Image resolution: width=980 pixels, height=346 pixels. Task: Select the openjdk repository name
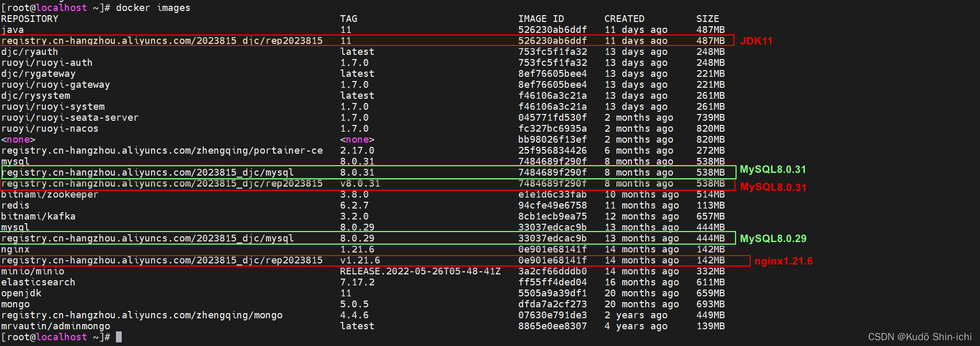click(x=21, y=293)
